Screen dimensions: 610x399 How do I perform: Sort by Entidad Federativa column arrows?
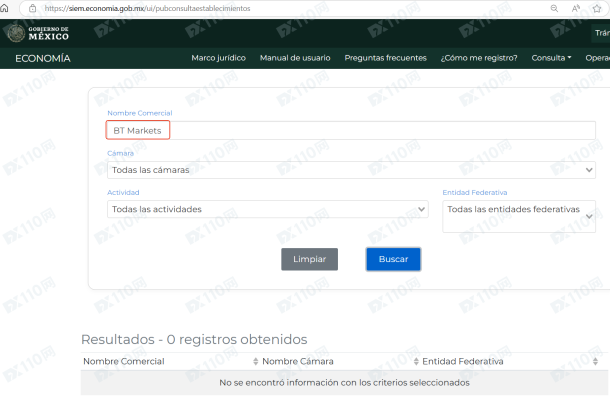(595, 362)
